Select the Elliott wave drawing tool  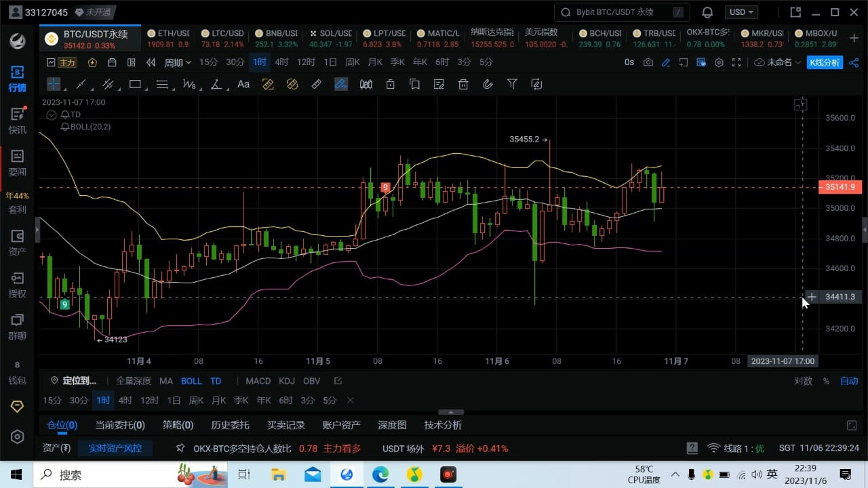(189, 84)
